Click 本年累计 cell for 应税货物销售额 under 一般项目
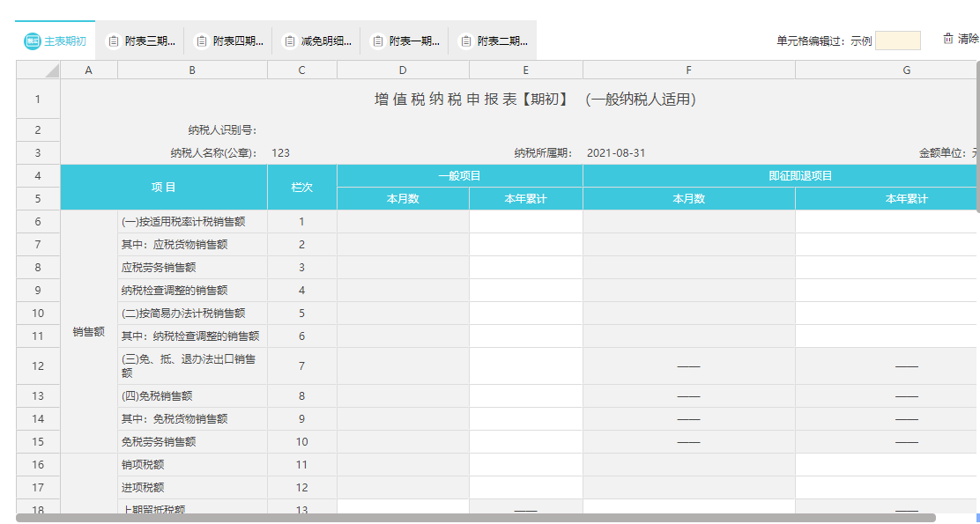Viewport: 980px width, 524px height. click(x=525, y=245)
